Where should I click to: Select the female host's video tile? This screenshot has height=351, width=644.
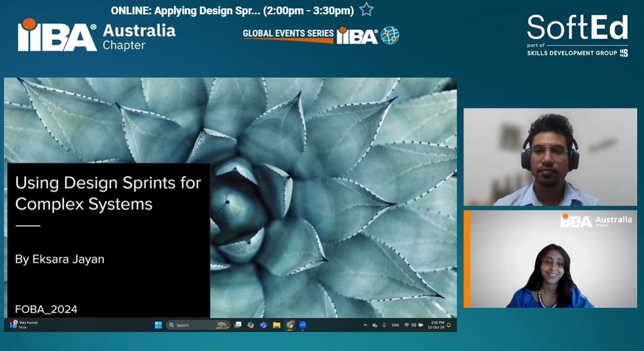(x=550, y=259)
